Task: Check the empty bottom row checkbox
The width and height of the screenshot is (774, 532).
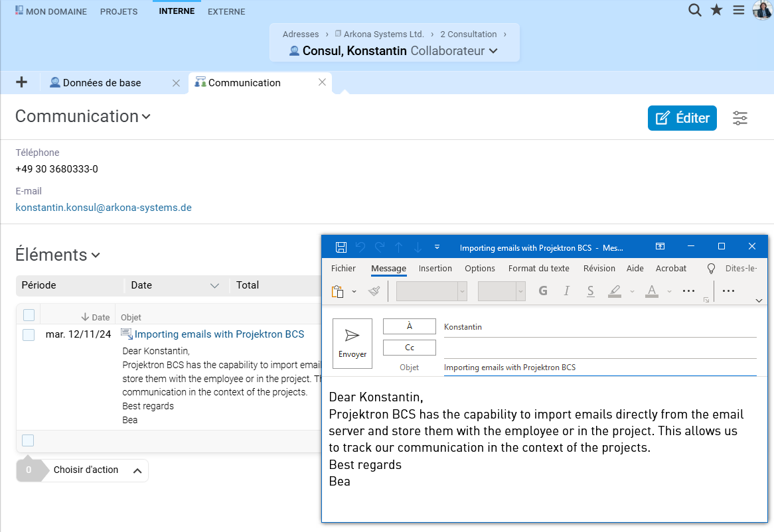Action: [x=28, y=440]
